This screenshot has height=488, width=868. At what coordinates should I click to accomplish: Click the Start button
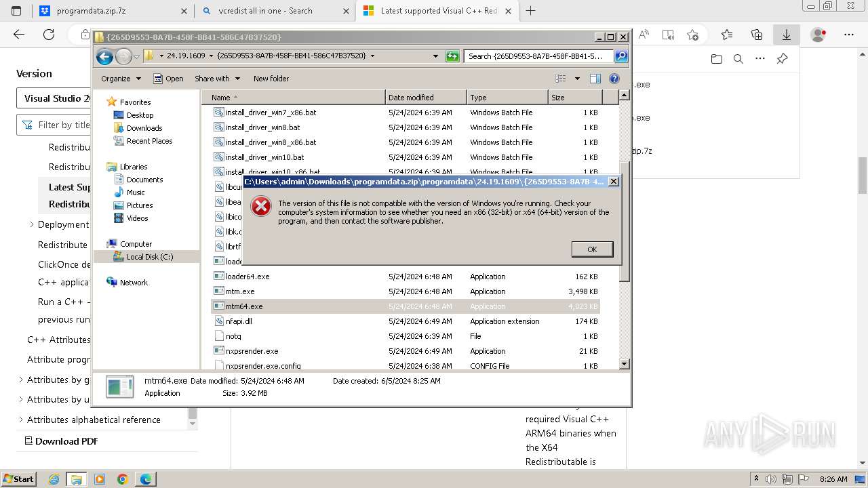coord(19,479)
